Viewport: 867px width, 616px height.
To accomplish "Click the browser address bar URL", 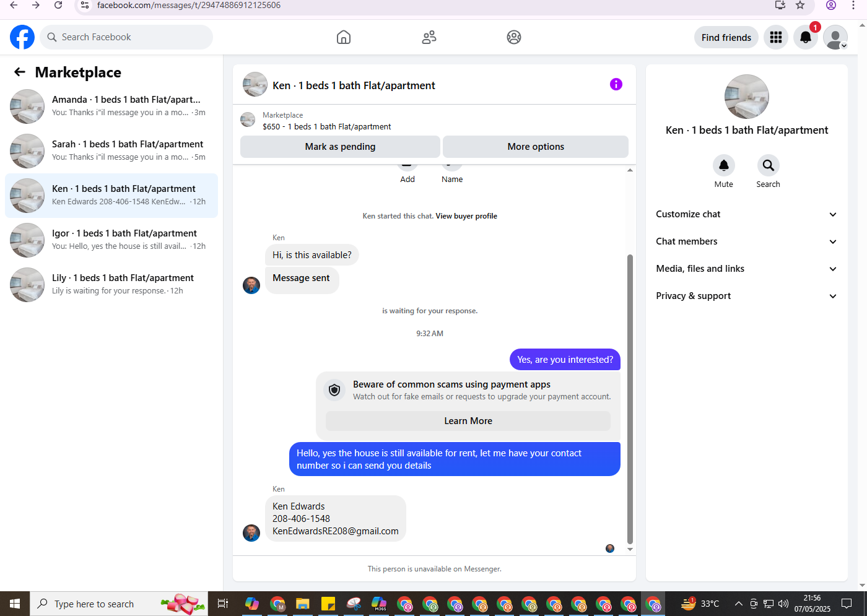I will coord(189,5).
